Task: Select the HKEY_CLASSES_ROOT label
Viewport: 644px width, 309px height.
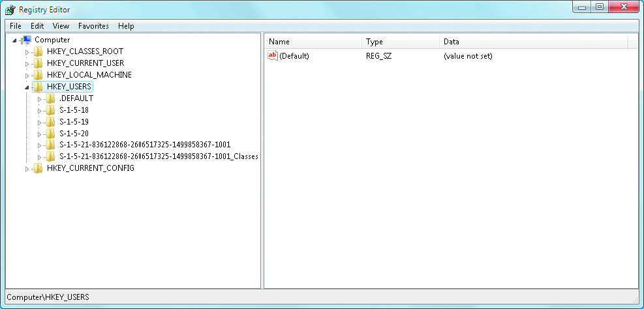Action: tap(85, 51)
